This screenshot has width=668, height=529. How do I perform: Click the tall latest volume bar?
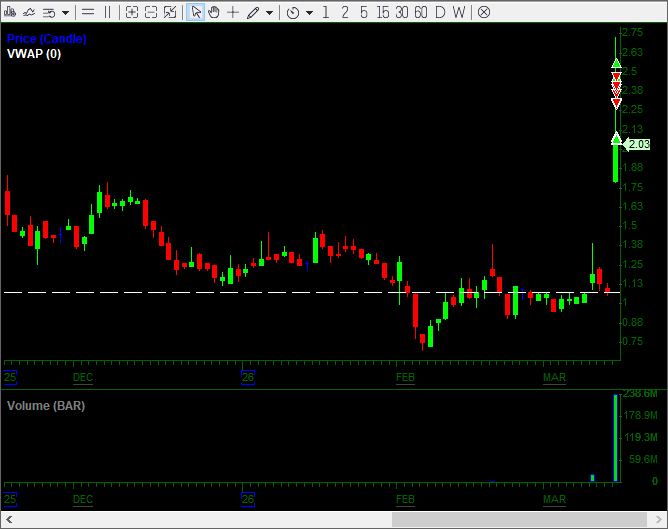(x=616, y=438)
